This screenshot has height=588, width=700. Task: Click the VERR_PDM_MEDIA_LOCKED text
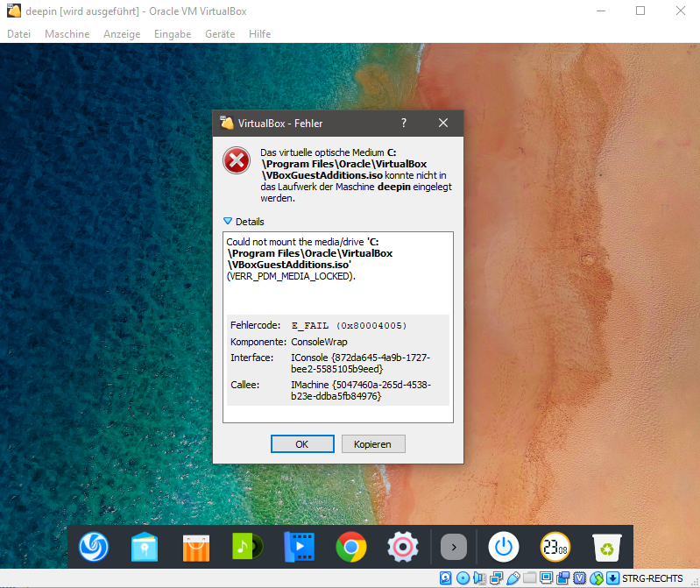291,276
